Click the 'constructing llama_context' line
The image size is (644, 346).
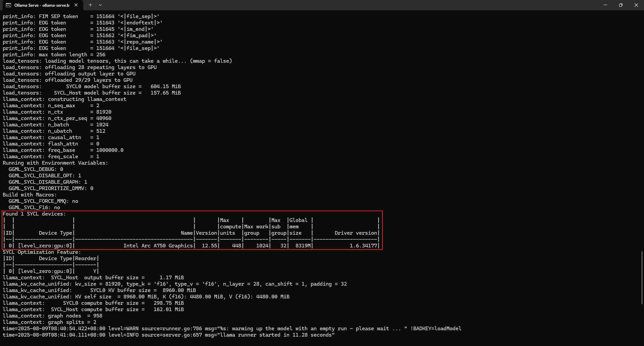point(64,99)
